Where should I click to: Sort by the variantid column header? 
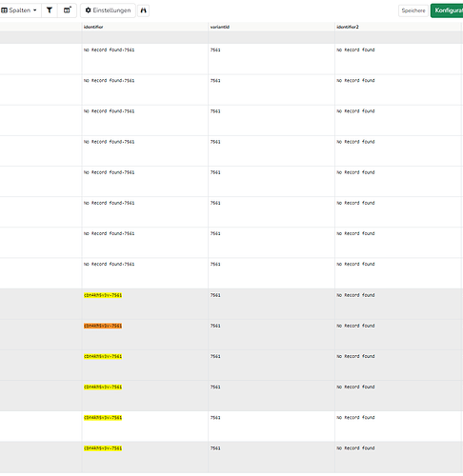[x=220, y=27]
